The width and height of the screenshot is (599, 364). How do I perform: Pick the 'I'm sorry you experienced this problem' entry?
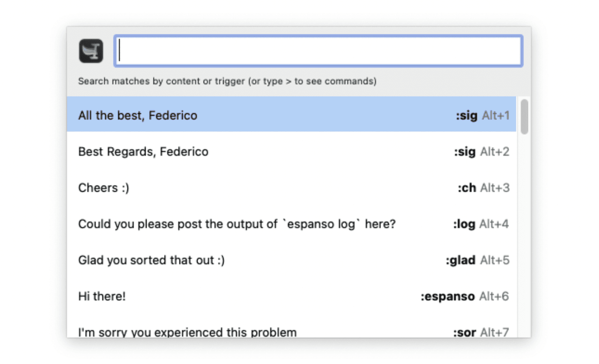tap(187, 332)
